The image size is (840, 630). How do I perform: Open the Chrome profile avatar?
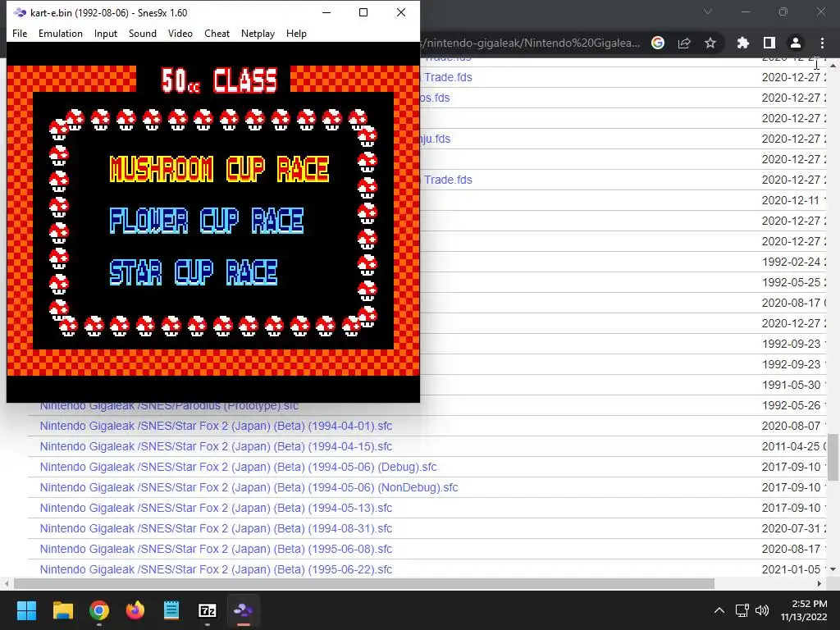pos(796,43)
